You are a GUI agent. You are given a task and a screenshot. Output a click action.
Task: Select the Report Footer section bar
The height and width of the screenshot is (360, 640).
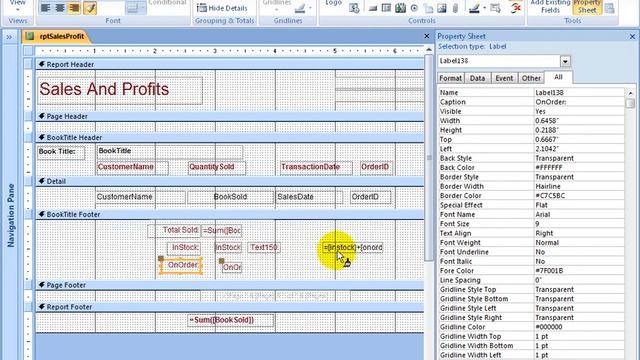coord(230,307)
